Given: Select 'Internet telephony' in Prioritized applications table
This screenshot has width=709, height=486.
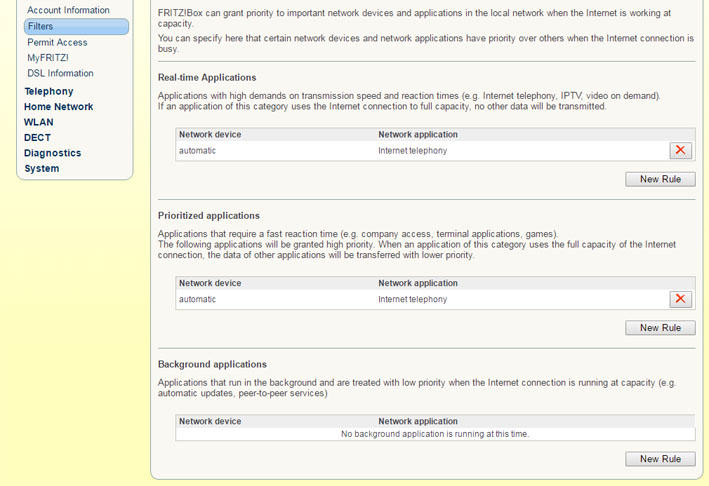Looking at the screenshot, I should (x=412, y=299).
